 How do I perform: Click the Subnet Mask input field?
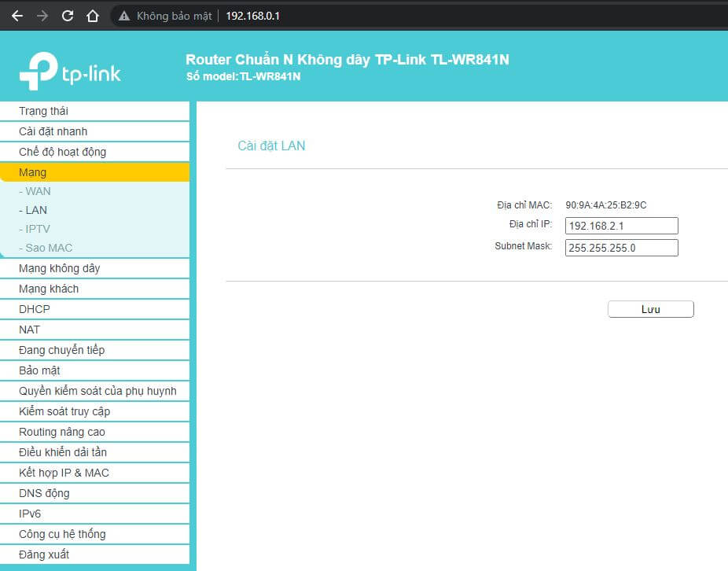tap(621, 248)
